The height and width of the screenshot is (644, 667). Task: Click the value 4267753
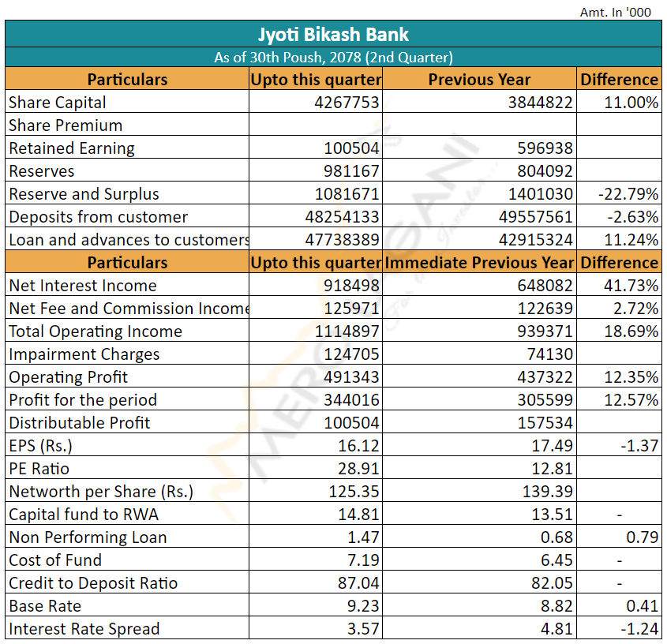coord(347,103)
